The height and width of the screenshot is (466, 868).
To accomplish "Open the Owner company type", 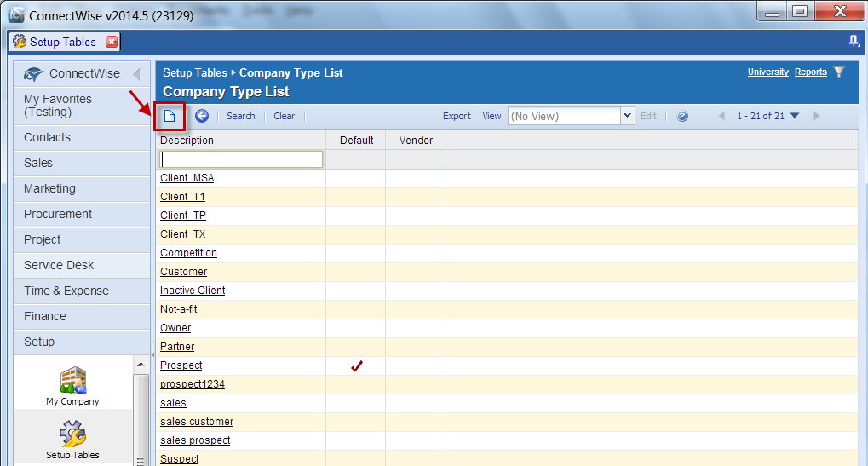I will click(175, 328).
